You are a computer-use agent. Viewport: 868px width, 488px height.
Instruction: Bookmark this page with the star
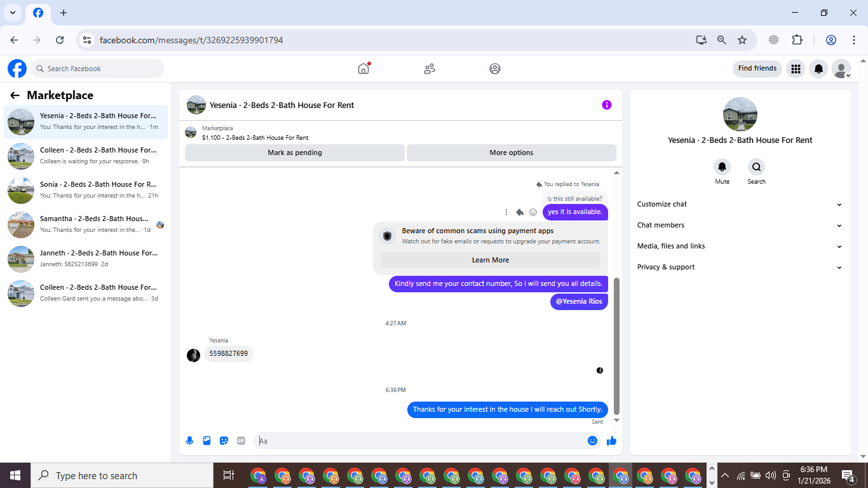[742, 40]
